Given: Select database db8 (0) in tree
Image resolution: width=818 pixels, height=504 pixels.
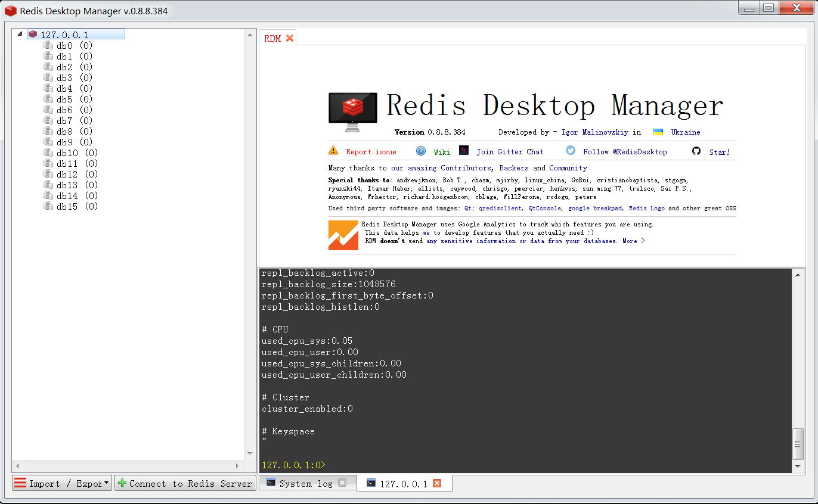Looking at the screenshot, I should click(74, 132).
